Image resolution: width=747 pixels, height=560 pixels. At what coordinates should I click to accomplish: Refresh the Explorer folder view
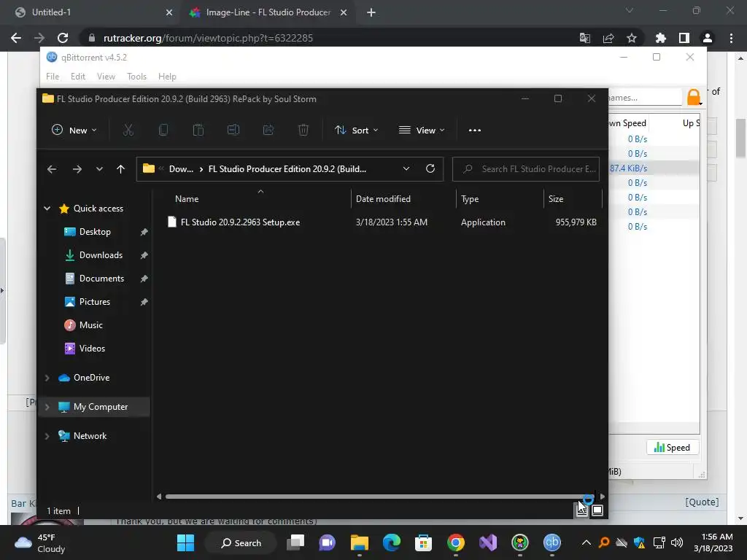(430, 168)
